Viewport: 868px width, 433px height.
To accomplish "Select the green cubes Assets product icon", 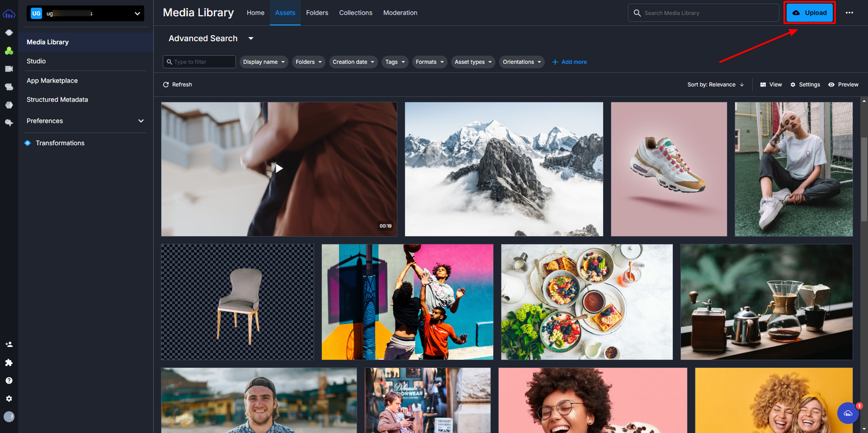I will pos(9,50).
